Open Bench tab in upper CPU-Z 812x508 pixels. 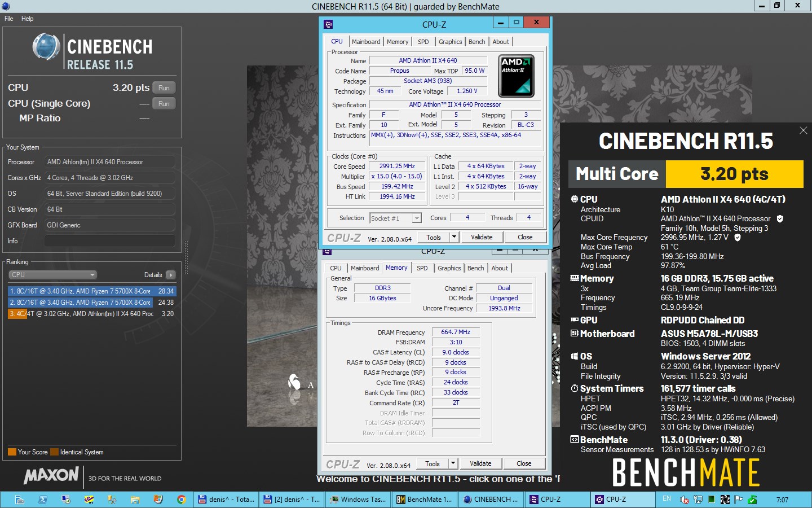pyautogui.click(x=476, y=42)
